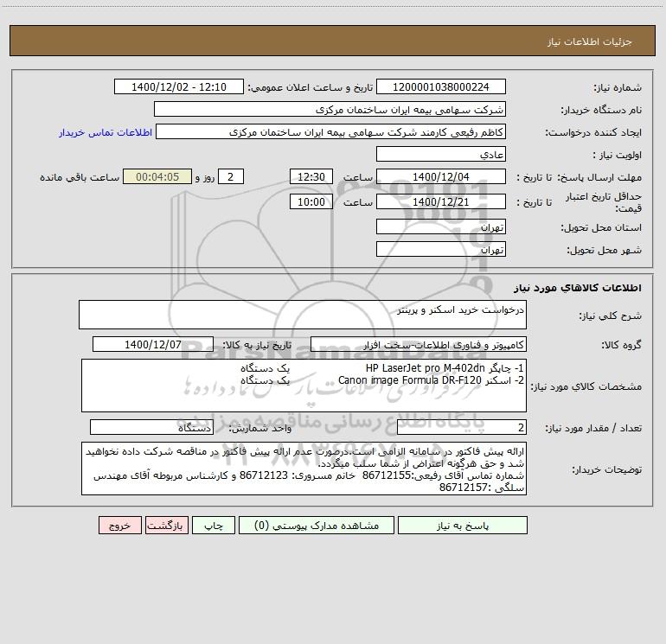
Task: Click the label 'ایجاد کننده درخواست:'
Action: coord(593,132)
